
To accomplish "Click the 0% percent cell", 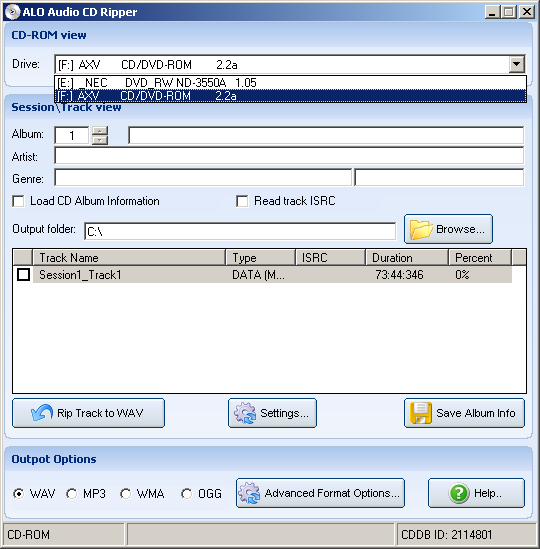I will 462,275.
